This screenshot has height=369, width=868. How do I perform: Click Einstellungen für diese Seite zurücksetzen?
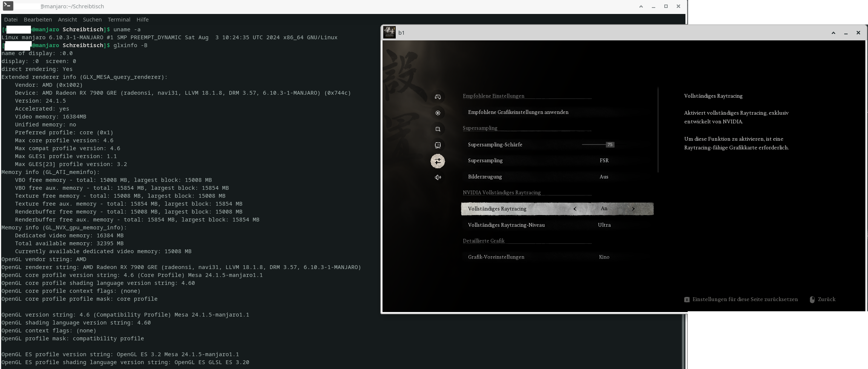745,299
